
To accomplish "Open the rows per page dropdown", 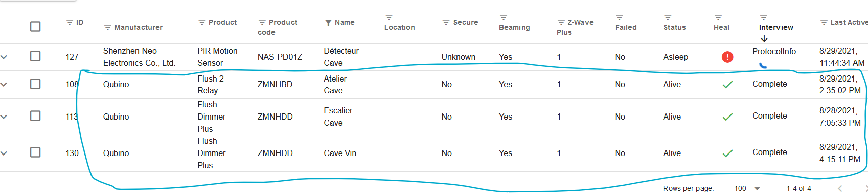I will coord(747,188).
